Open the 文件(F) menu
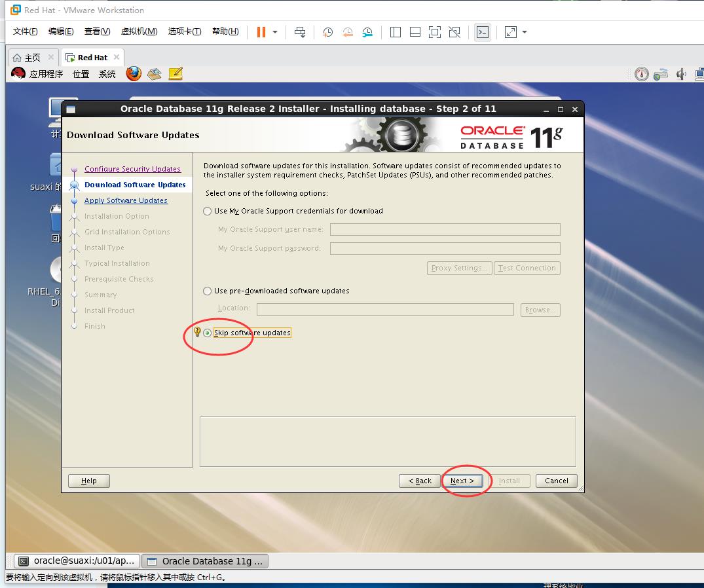 25,31
